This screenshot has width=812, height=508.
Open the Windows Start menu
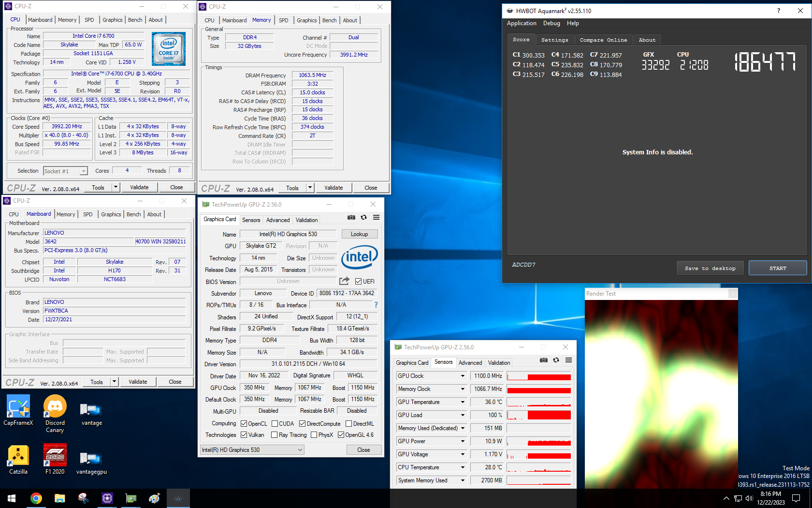tap(12, 498)
